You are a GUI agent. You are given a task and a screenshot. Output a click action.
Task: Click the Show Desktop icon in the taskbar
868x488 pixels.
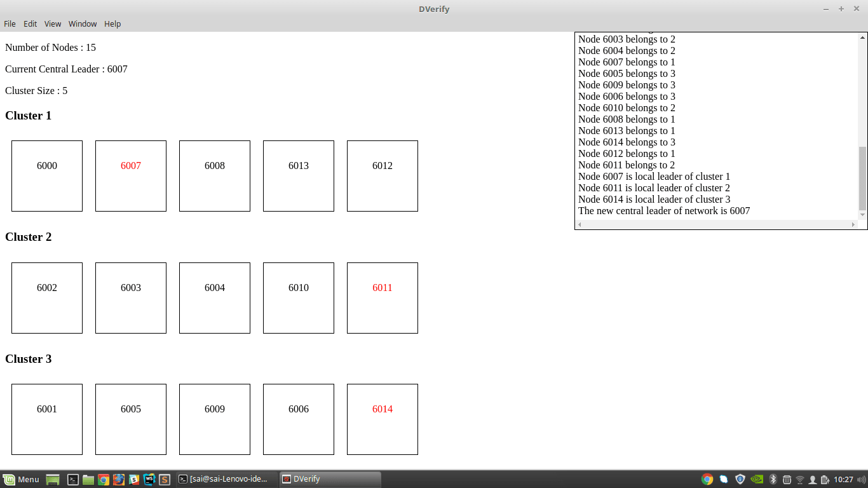[x=53, y=480]
